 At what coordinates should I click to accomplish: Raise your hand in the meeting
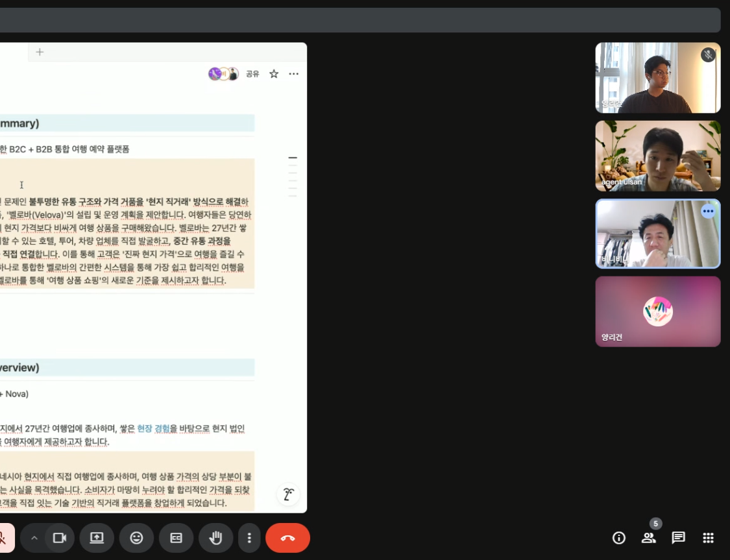tap(215, 538)
